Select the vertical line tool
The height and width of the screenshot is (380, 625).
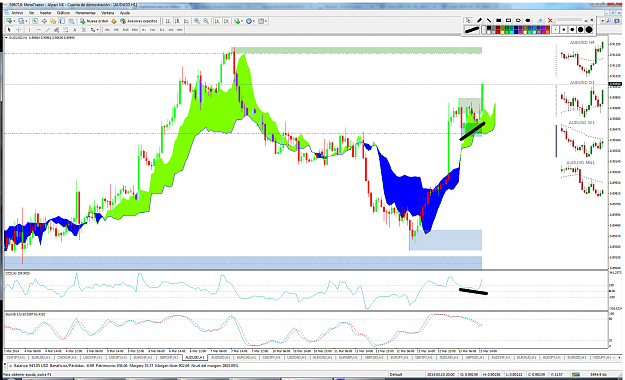[x=29, y=30]
